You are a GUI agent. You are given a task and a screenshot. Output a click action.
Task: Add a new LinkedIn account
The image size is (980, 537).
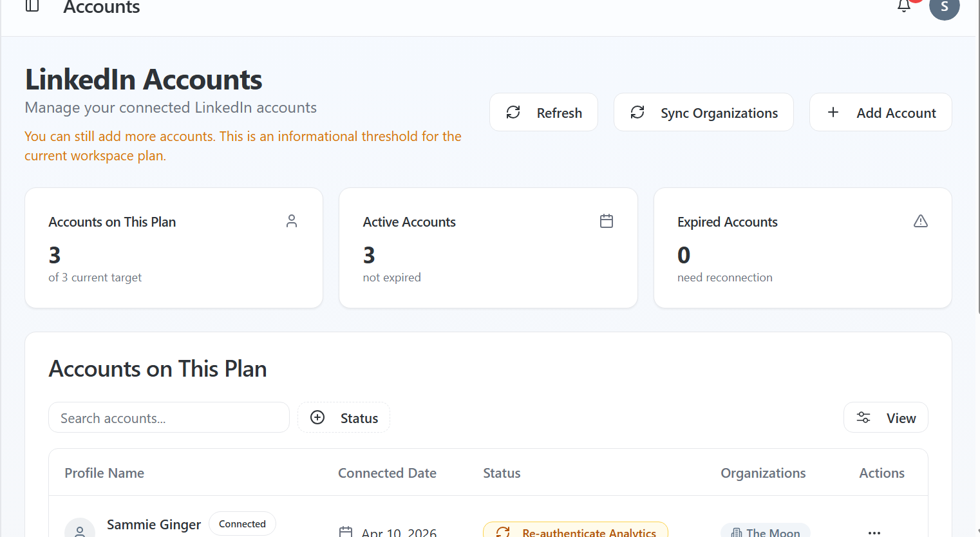[880, 113]
